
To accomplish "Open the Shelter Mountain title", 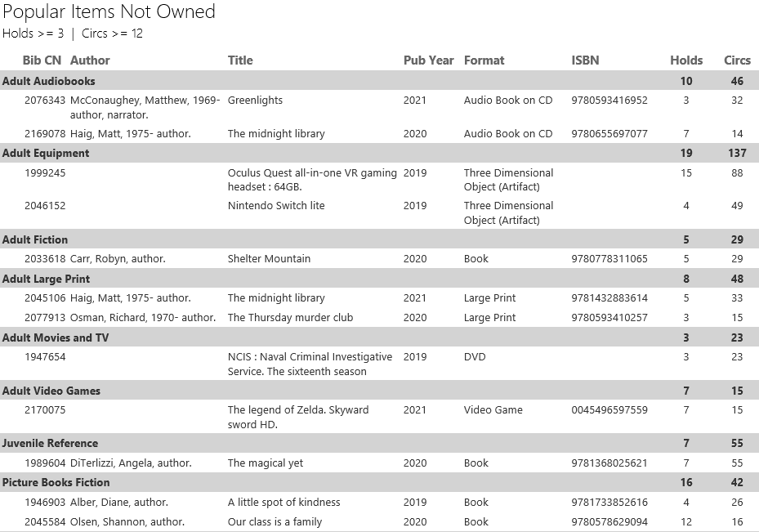I will pyautogui.click(x=269, y=259).
